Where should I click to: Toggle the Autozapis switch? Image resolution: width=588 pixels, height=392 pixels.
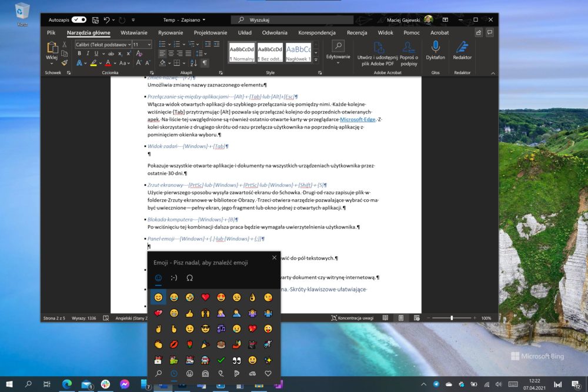[x=79, y=20]
